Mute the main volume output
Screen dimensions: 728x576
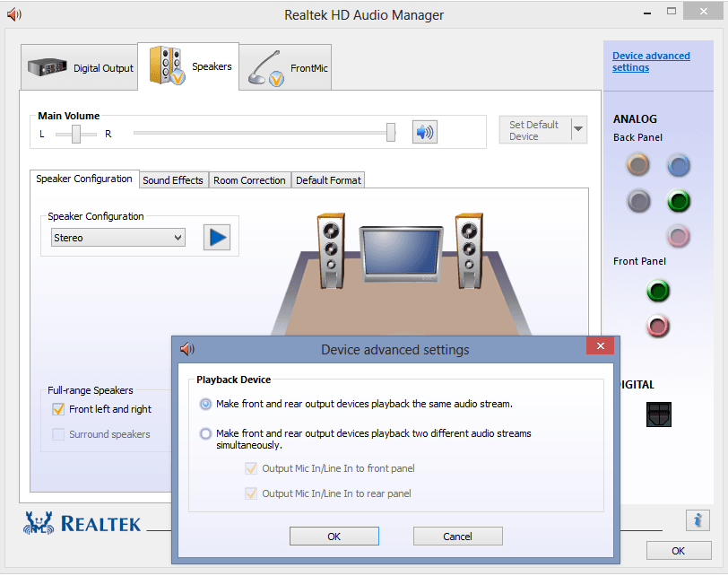coord(424,131)
